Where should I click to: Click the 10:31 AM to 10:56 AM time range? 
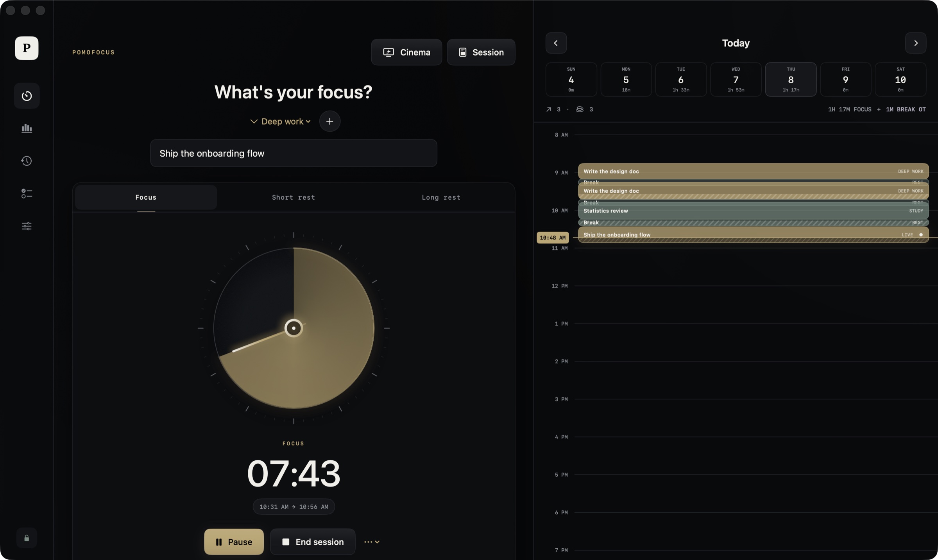[294, 506]
